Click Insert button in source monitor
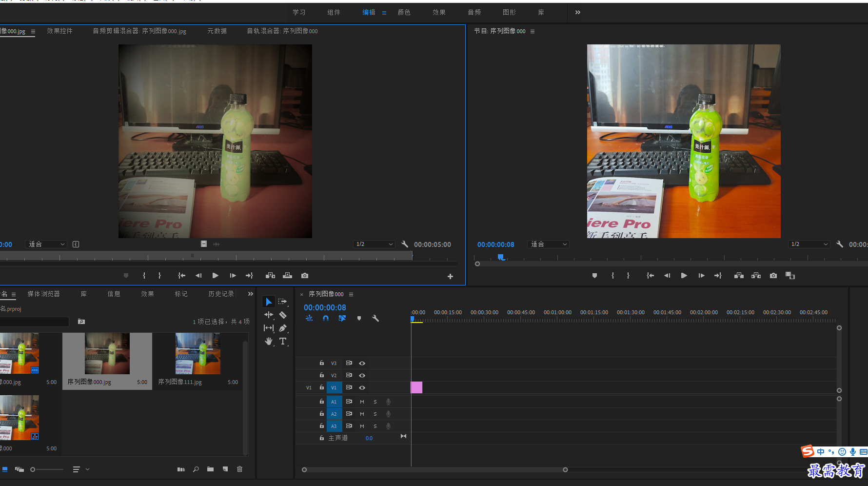 point(270,276)
